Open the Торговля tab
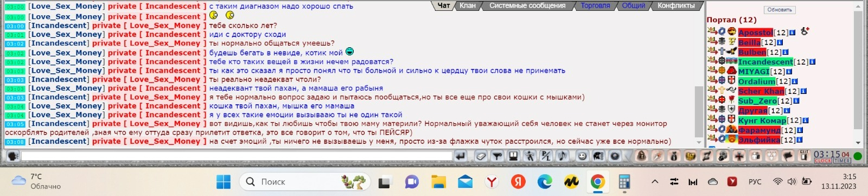 pos(595,5)
